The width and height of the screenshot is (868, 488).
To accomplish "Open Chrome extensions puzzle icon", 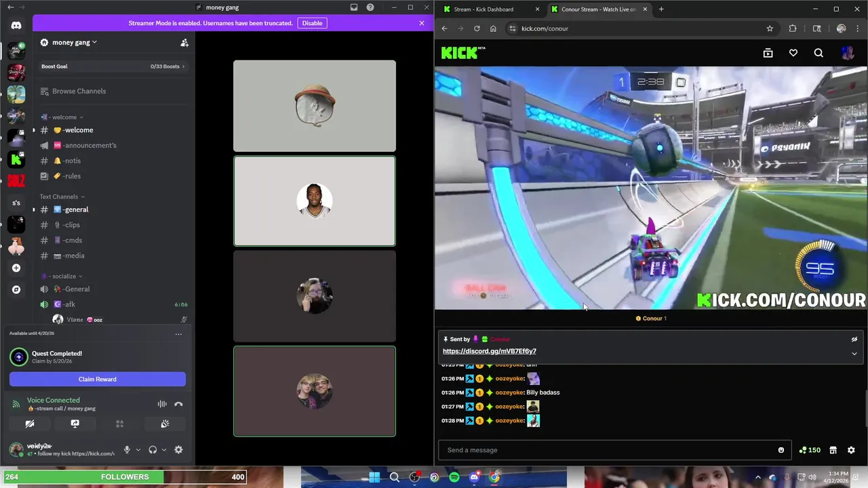I will (x=792, y=28).
